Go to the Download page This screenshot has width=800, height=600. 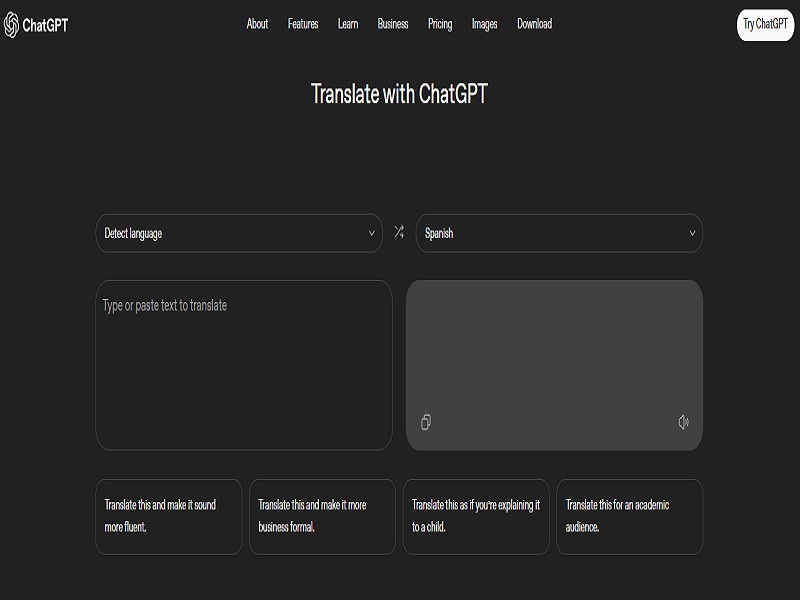coord(534,23)
